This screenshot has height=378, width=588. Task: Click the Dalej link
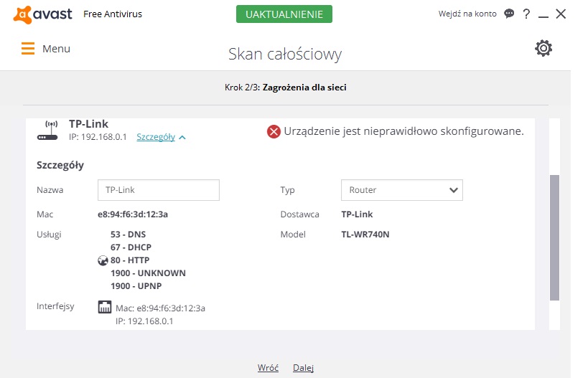tap(303, 368)
